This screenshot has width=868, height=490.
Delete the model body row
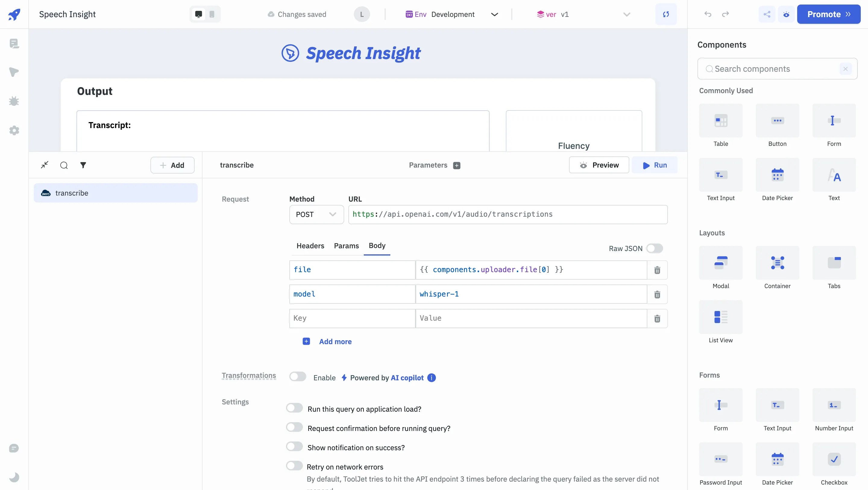[x=657, y=294]
